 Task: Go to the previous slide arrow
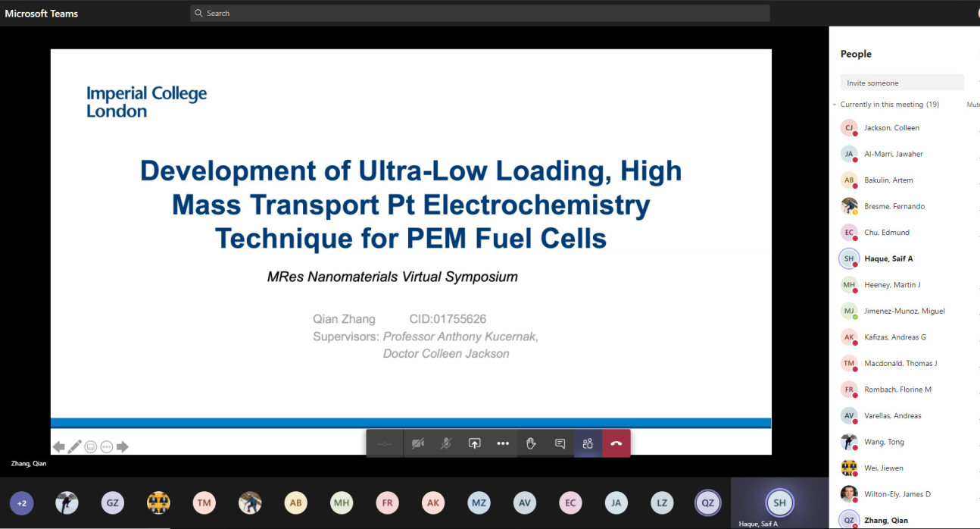coord(58,447)
